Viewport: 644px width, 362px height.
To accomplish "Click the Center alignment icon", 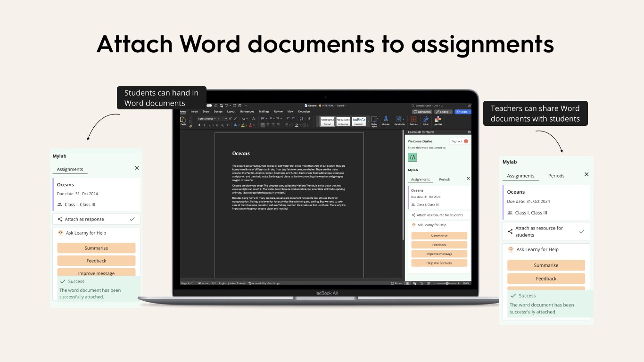I will click(268, 125).
